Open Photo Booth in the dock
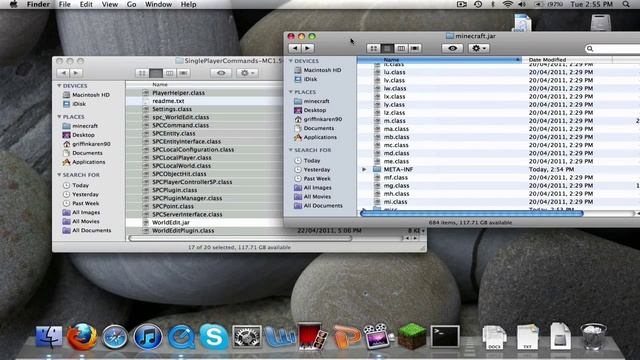The image size is (640, 360). (x=312, y=337)
